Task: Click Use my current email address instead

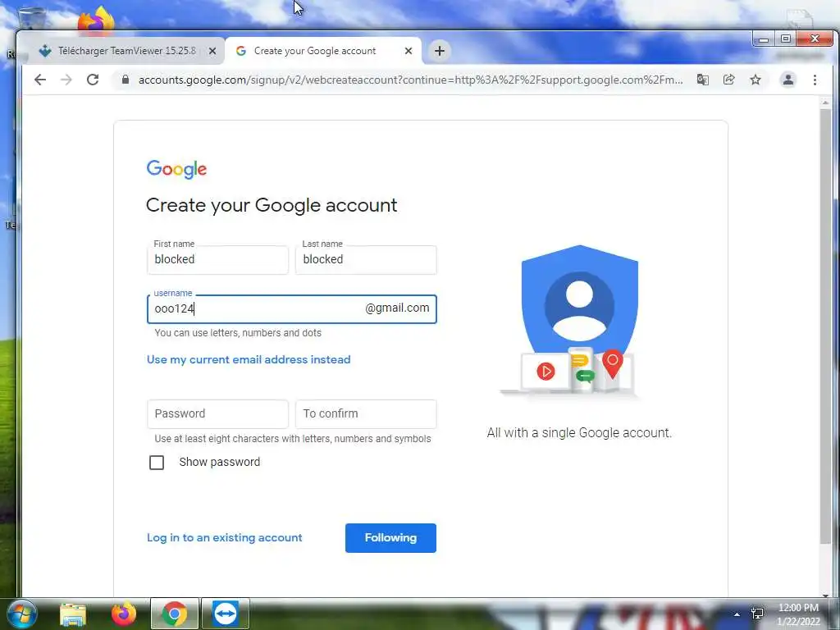Action: coord(249,359)
